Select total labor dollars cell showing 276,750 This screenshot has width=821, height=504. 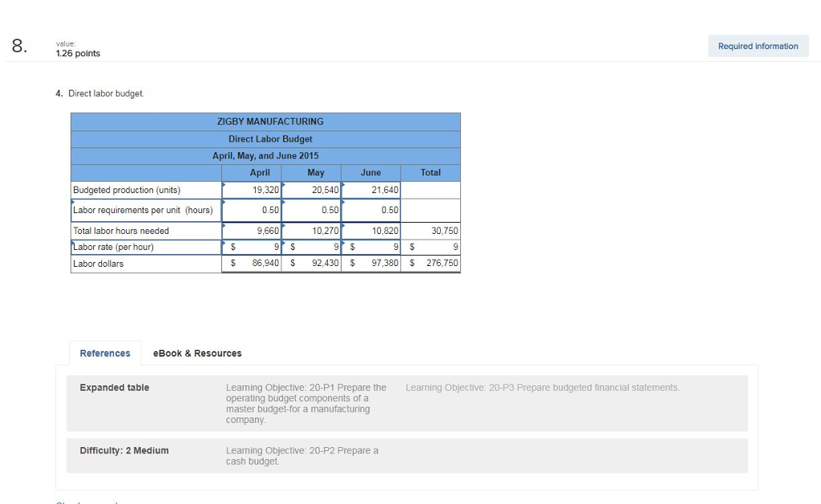coord(431,263)
